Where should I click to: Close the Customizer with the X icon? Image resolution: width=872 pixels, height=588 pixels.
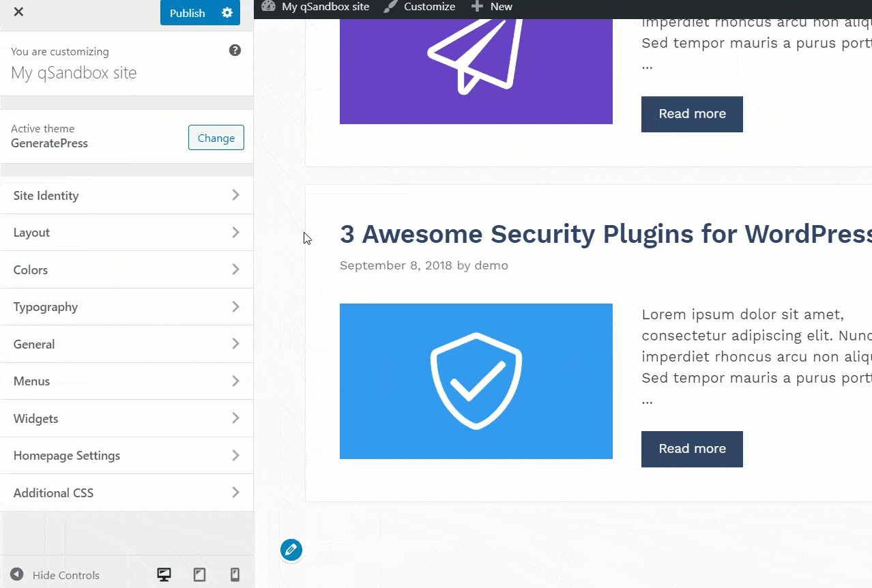(x=18, y=12)
